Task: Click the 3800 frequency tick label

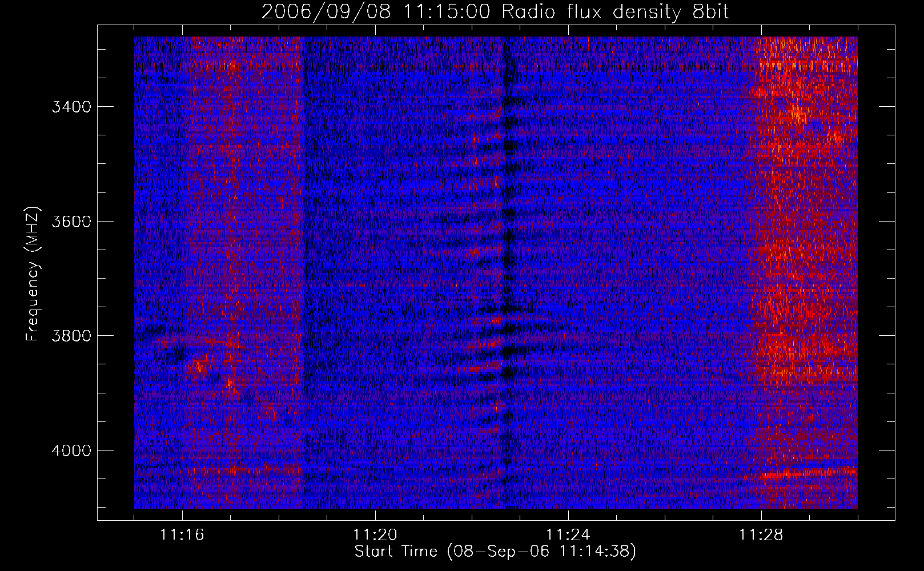Action: [71, 336]
